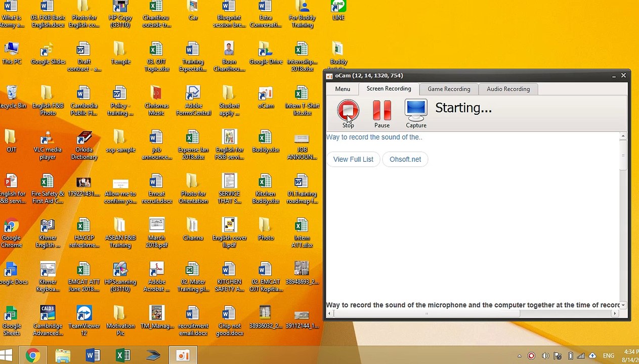Take a screenshot with Capture button
This screenshot has height=364, width=639.
[416, 114]
